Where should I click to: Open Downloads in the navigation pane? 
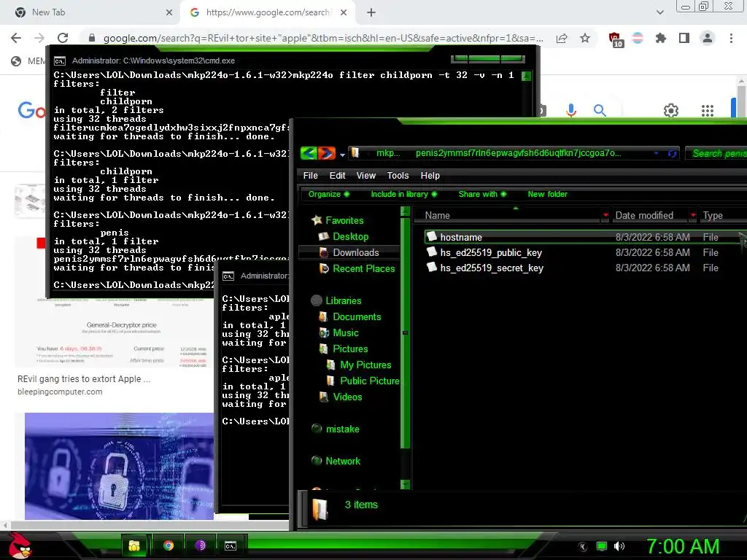(355, 252)
